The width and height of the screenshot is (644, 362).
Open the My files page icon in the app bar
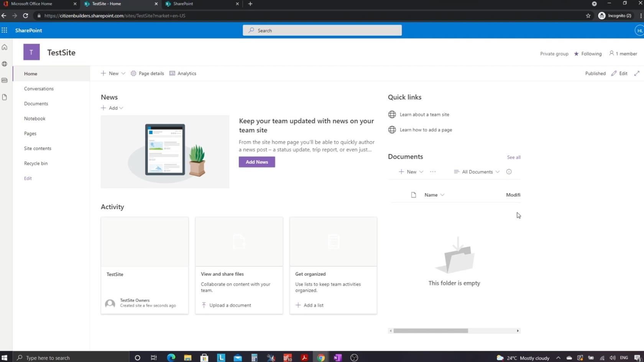tap(5, 97)
